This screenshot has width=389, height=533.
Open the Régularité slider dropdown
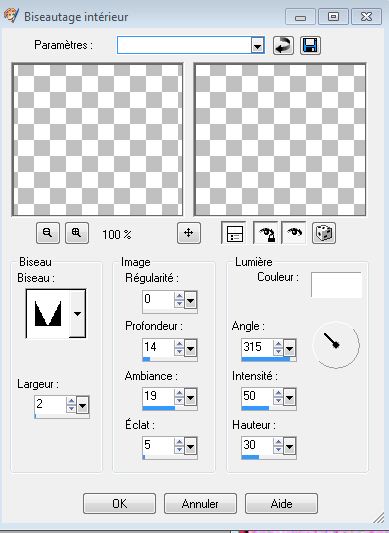190,300
